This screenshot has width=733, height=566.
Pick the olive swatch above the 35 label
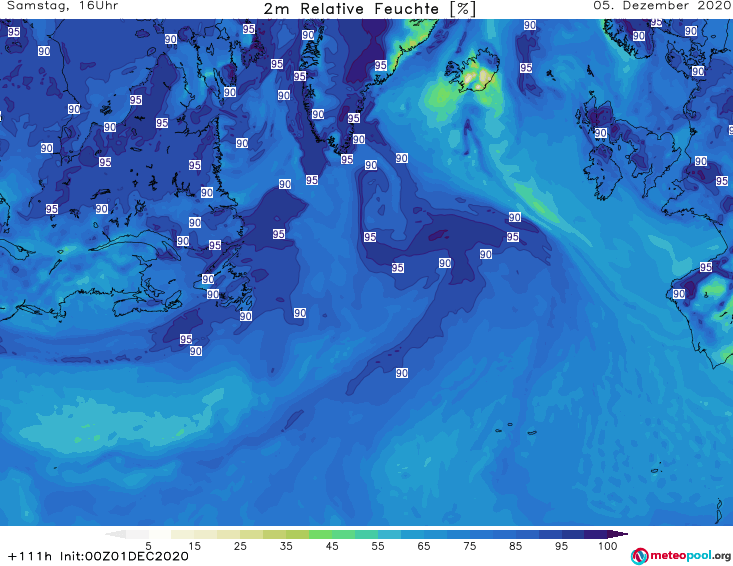tap(297, 534)
